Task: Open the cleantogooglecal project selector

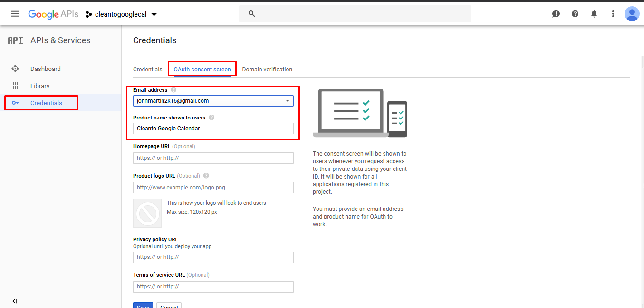Action: click(x=122, y=14)
